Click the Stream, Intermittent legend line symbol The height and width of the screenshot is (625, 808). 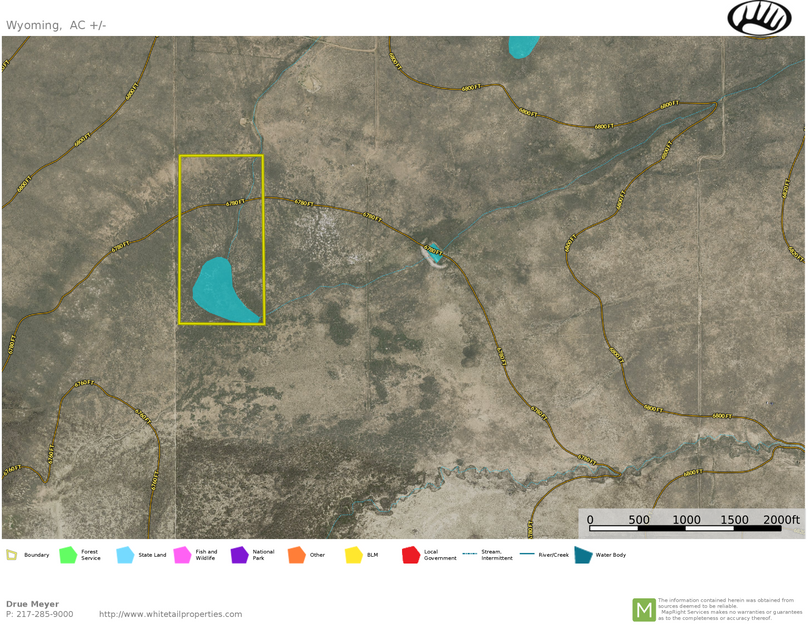pyautogui.click(x=469, y=555)
